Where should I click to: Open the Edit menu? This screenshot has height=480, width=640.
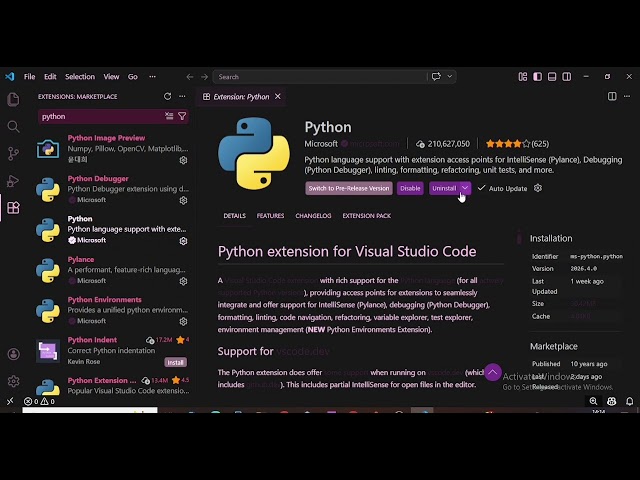click(50, 76)
